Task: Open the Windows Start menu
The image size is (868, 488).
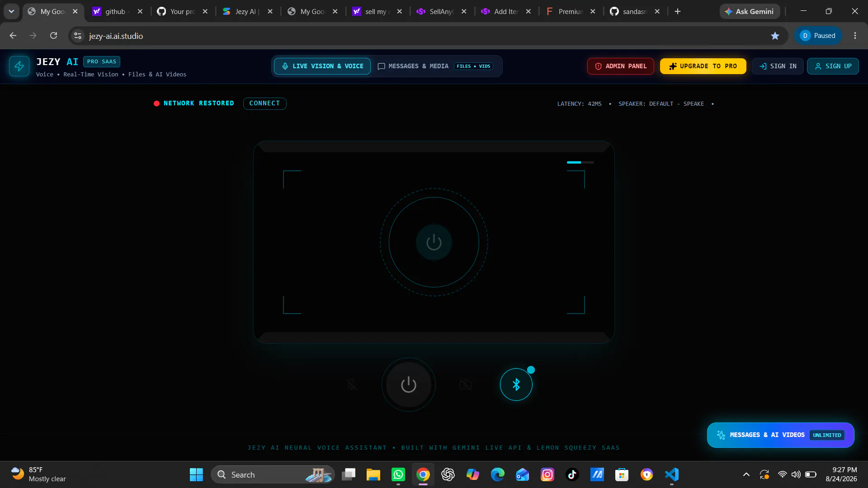Action: pos(196,474)
